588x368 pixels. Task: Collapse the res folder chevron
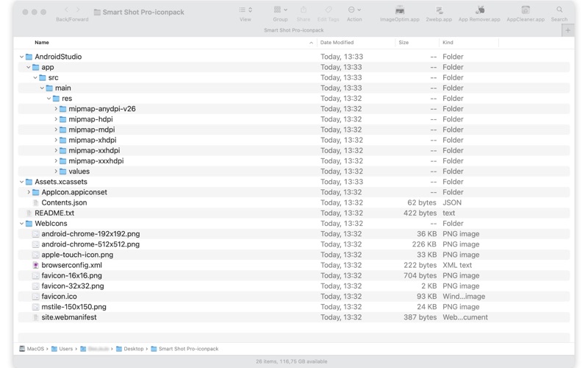(49, 99)
